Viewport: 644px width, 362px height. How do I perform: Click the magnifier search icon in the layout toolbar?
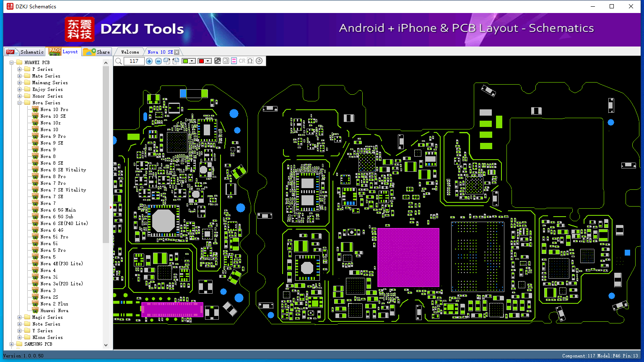119,61
